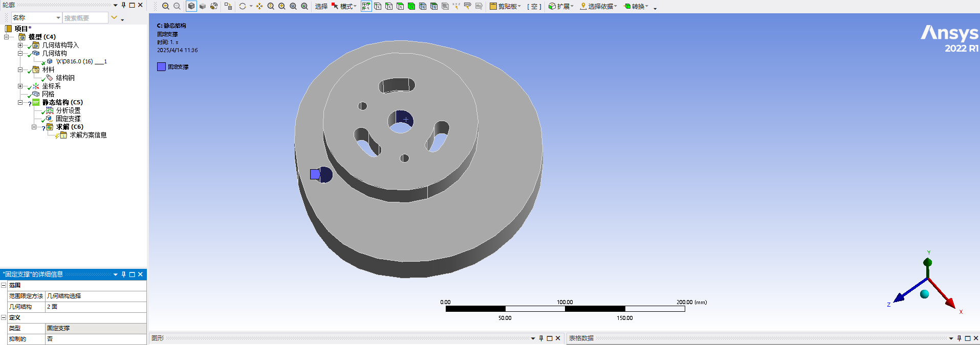Image resolution: width=980 pixels, height=345 pixels.
Task: Open the 名称 filter dropdown
Action: (36, 18)
